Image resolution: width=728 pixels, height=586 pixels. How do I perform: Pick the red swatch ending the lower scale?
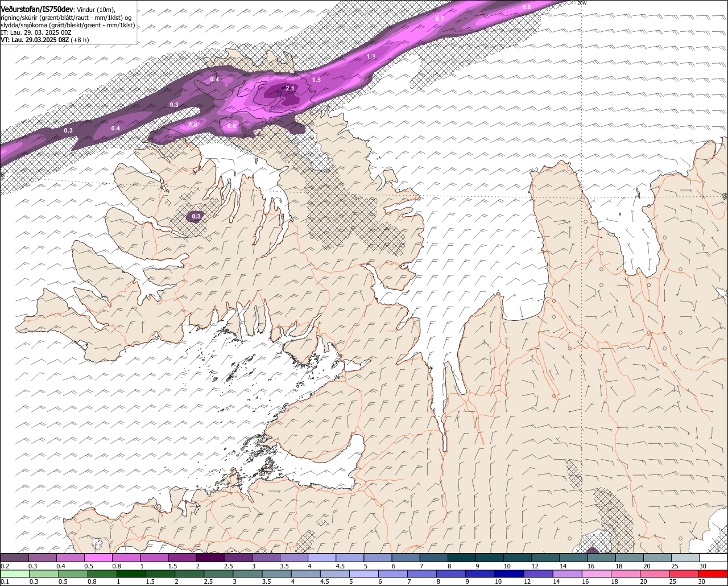pos(713,573)
